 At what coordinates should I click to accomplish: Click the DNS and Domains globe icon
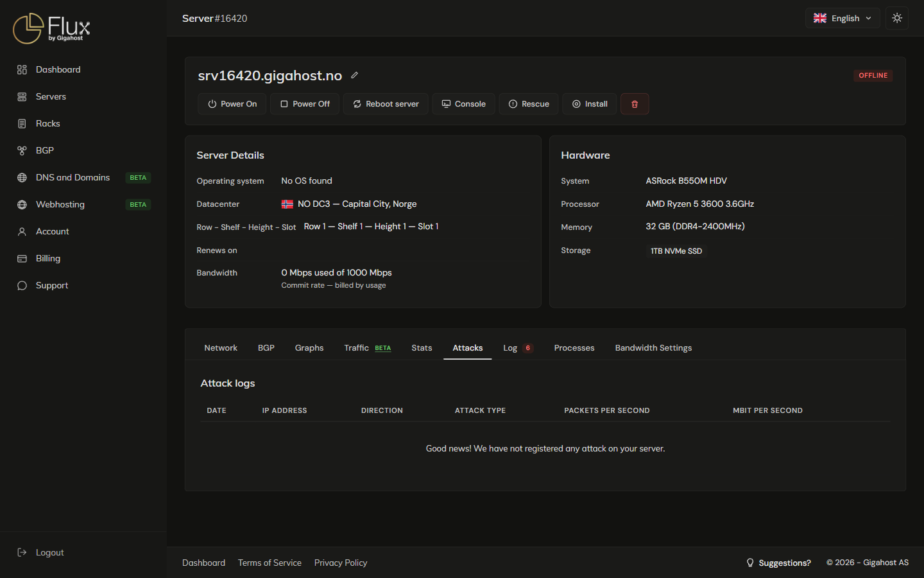point(22,177)
